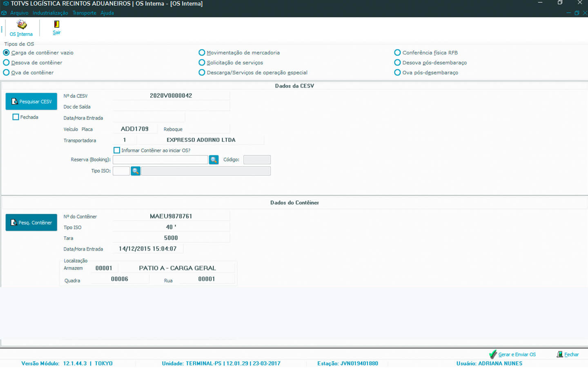This screenshot has width=588, height=368.
Task: Click the Reserva (Booking) input field
Action: [x=160, y=160]
